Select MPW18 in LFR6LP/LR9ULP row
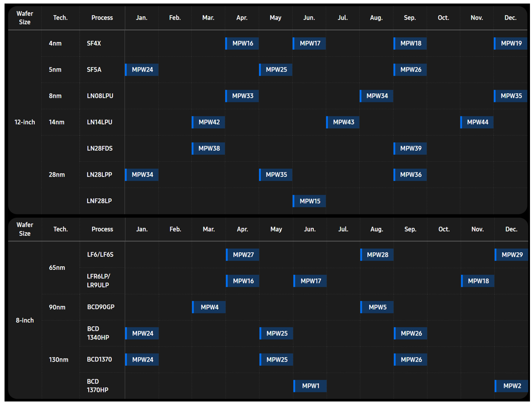This screenshot has height=404, width=532. (478, 281)
